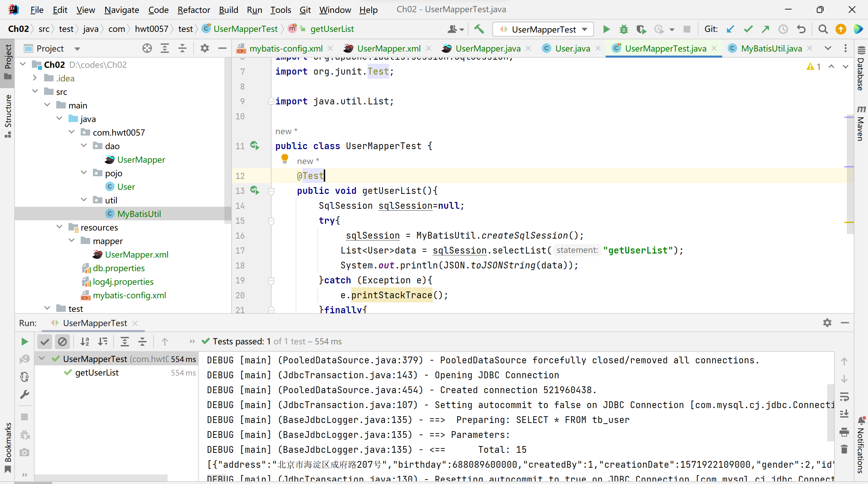Click the test tree horizontal scrollbar
Viewport: 868px width, 484px height.
[101, 477]
